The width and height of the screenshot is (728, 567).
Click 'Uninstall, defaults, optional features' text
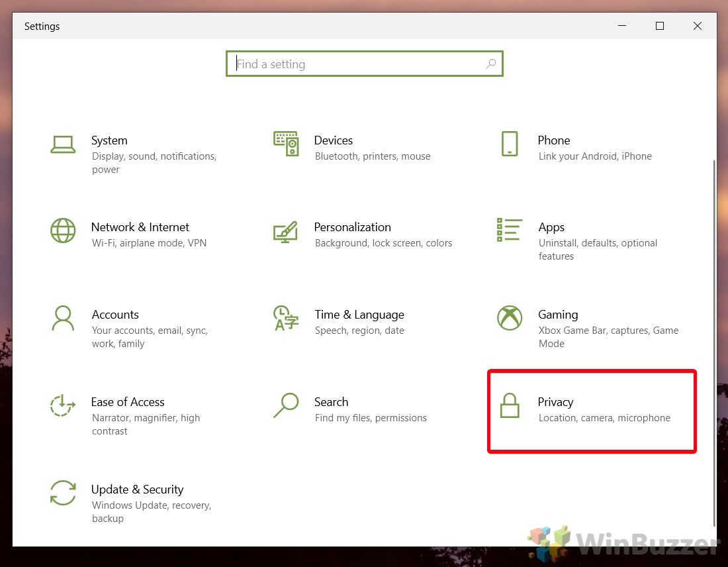tap(598, 250)
